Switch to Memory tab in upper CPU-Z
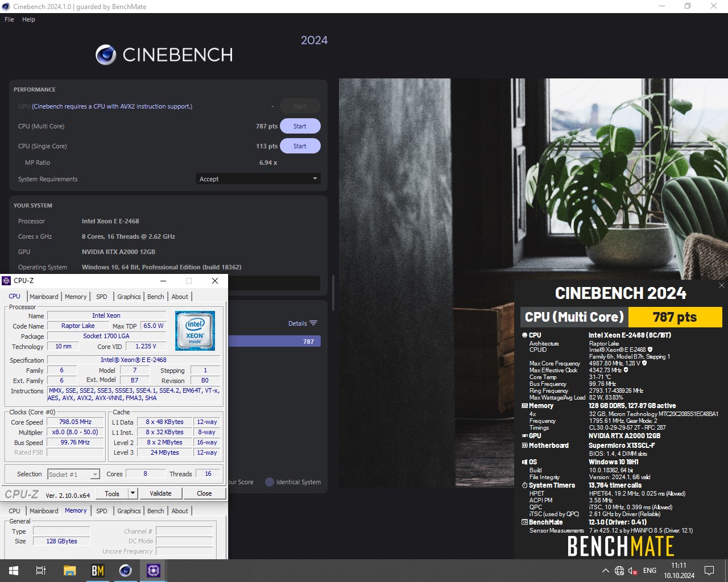This screenshot has width=728, height=582. pyautogui.click(x=76, y=297)
